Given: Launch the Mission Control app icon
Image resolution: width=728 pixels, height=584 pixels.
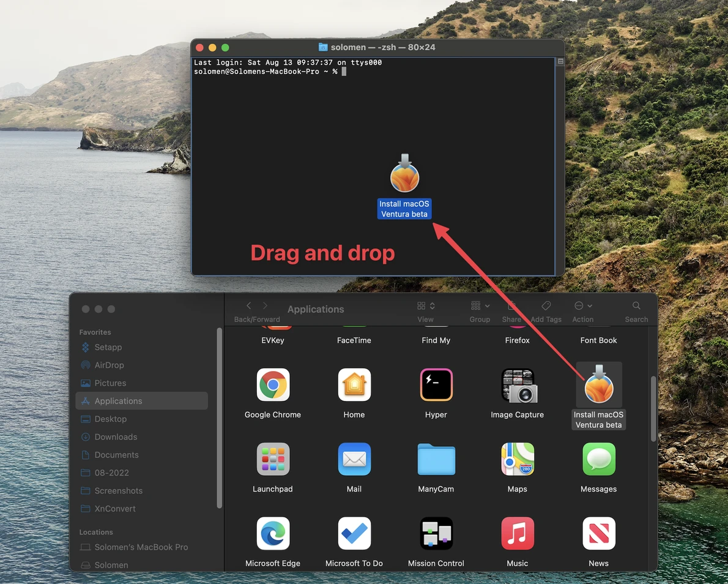Looking at the screenshot, I should [436, 533].
